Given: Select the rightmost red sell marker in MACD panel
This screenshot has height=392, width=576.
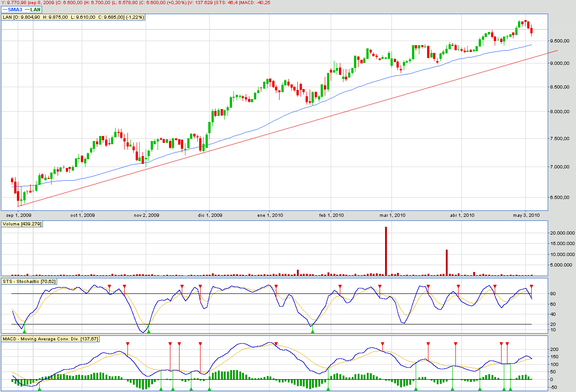Looking at the screenshot, I should coord(507,343).
